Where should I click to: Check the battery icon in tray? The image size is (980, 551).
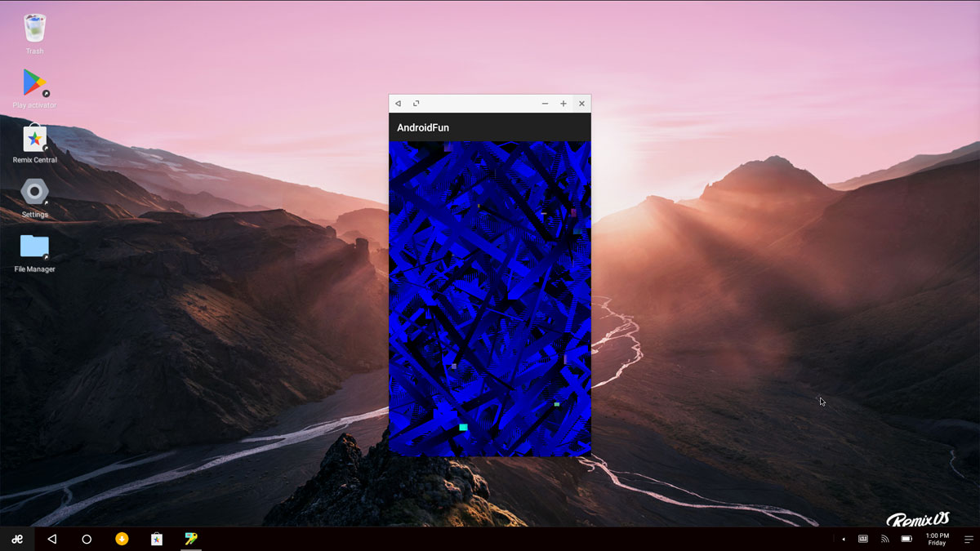[906, 539]
